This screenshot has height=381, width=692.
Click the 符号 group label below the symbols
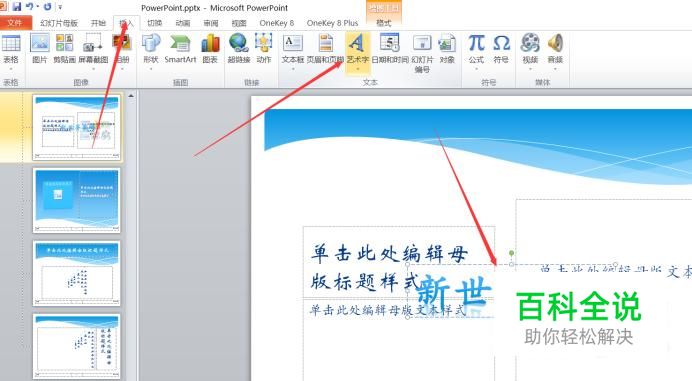point(489,82)
